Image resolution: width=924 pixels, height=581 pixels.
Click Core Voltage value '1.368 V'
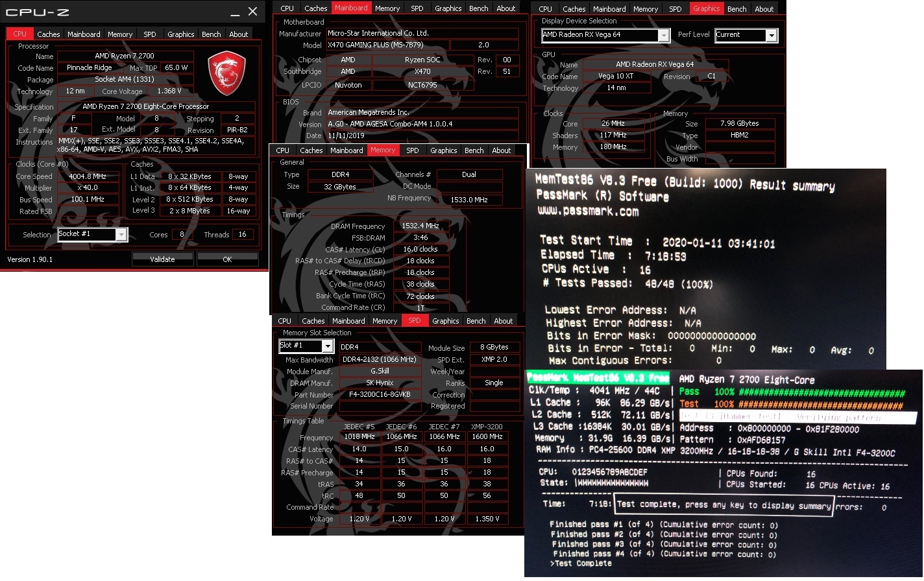point(169,91)
